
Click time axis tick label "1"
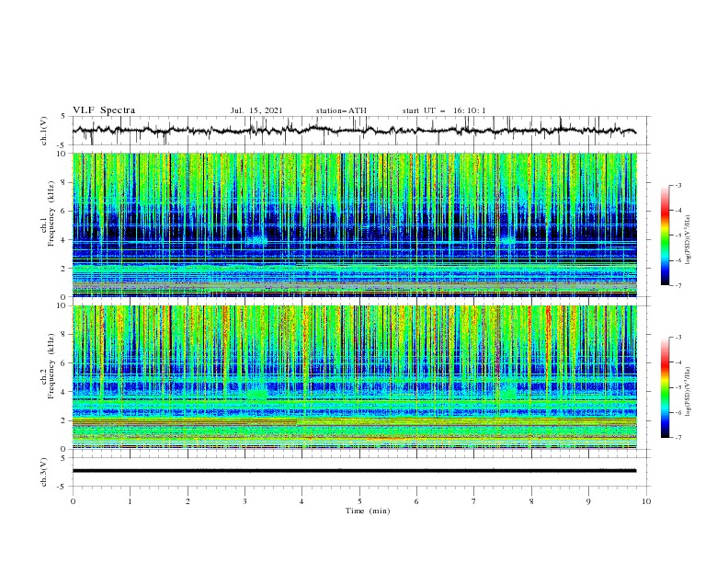click(130, 501)
